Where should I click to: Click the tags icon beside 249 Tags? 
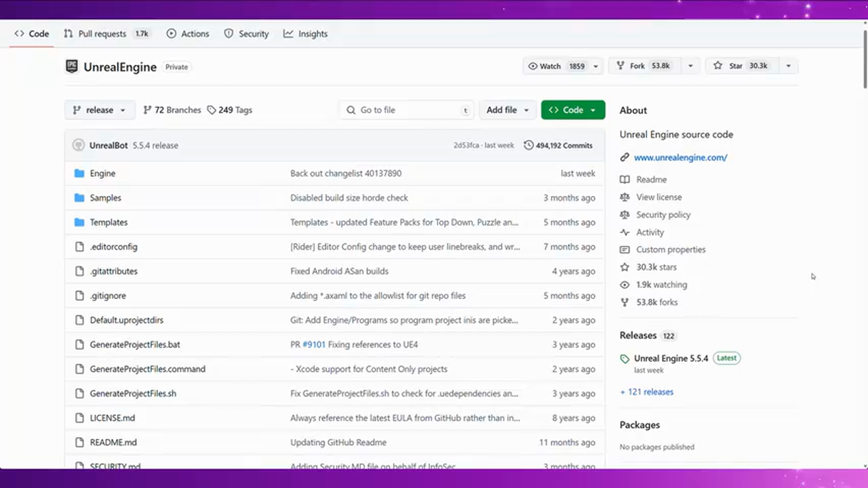(212, 110)
